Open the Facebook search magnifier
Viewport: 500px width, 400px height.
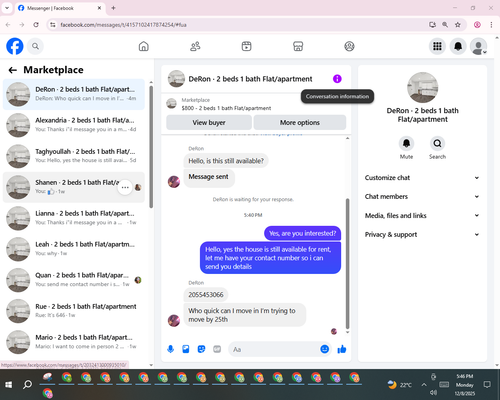pyautogui.click(x=35, y=46)
